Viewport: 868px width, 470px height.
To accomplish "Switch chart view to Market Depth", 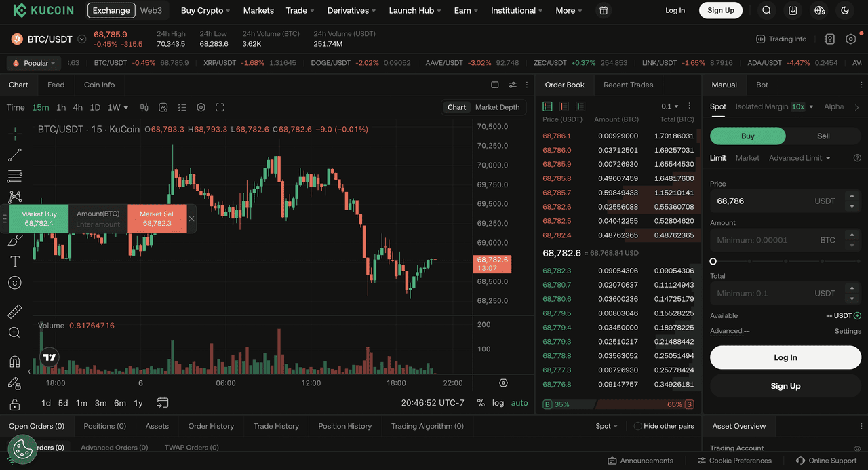I will coord(497,107).
